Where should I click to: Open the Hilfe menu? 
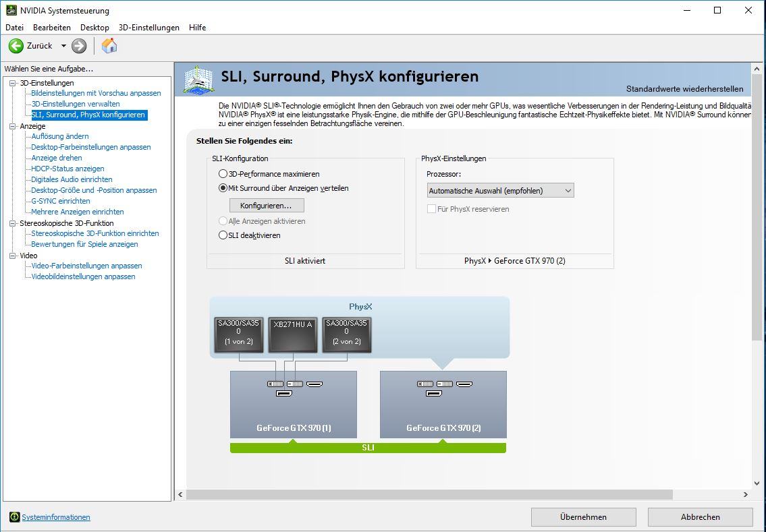point(197,28)
